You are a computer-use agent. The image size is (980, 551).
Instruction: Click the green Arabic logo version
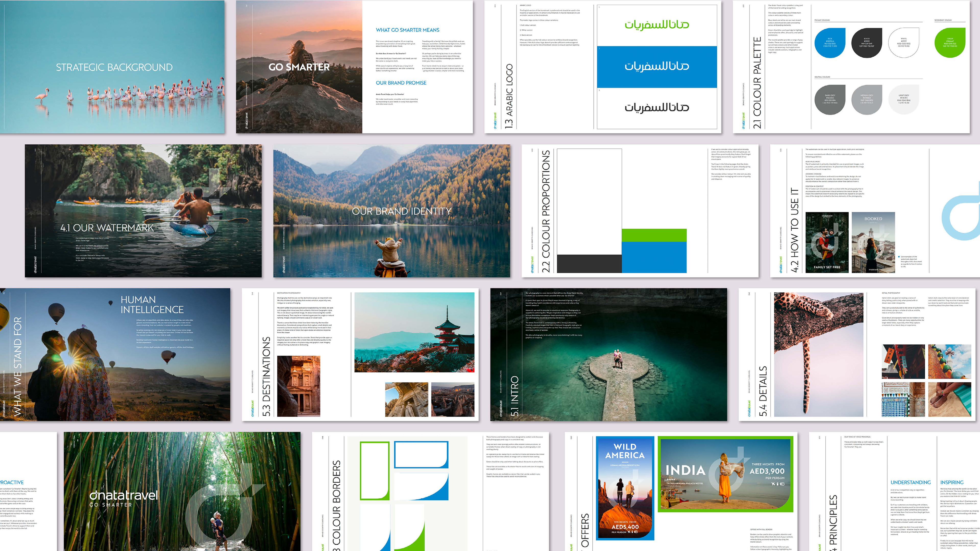tap(657, 25)
